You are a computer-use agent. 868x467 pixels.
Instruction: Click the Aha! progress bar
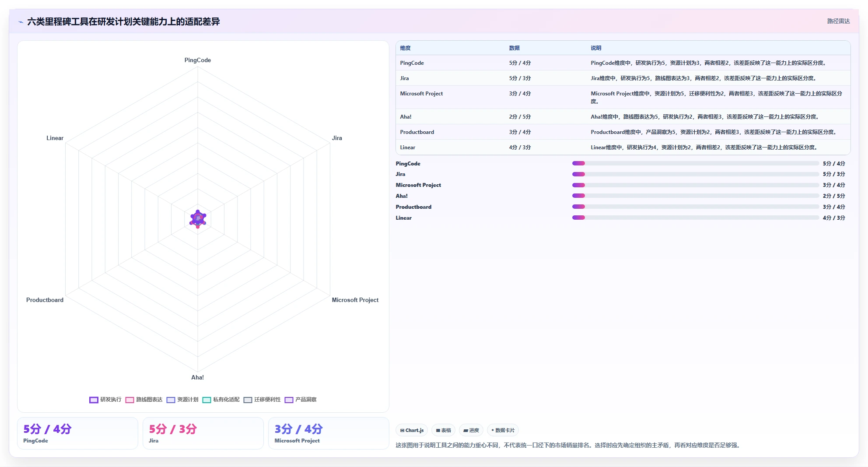(696, 196)
